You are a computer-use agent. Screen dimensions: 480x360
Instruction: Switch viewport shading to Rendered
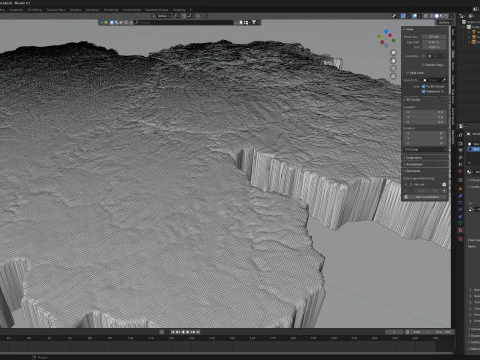[447, 16]
